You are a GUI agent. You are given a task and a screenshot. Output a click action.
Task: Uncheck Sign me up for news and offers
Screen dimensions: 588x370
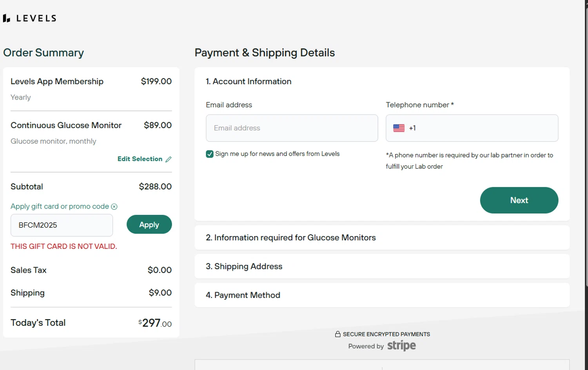(x=210, y=154)
